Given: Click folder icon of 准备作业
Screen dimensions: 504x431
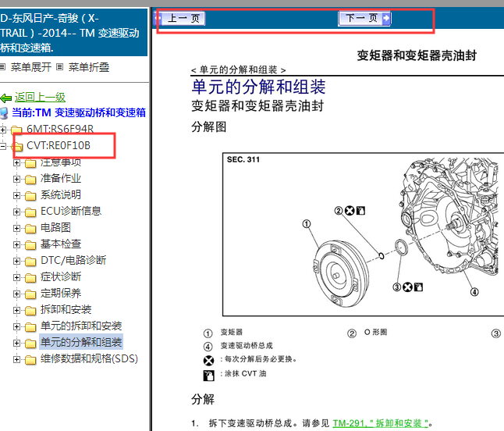Looking at the screenshot, I should click(x=30, y=179).
